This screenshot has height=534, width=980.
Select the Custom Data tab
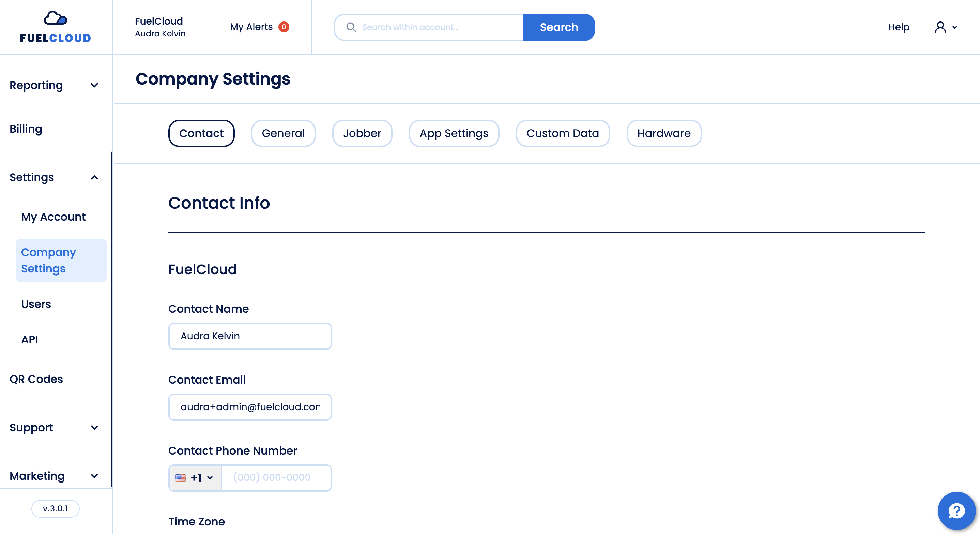point(562,133)
